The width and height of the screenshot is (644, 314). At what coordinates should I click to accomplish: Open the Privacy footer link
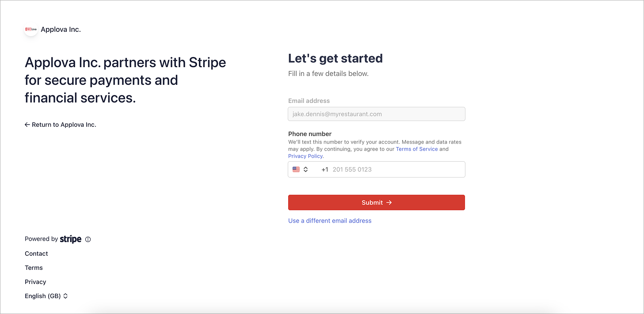(x=35, y=282)
